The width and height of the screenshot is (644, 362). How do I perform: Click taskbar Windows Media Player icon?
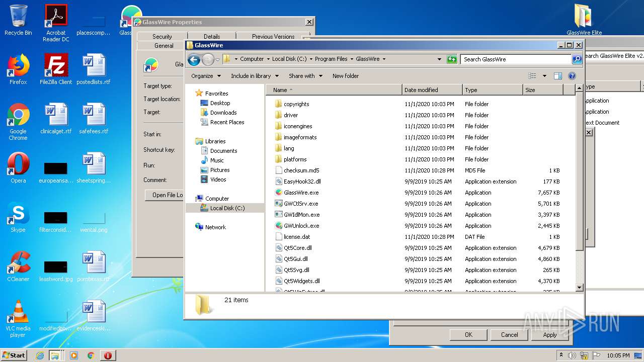[x=74, y=355]
